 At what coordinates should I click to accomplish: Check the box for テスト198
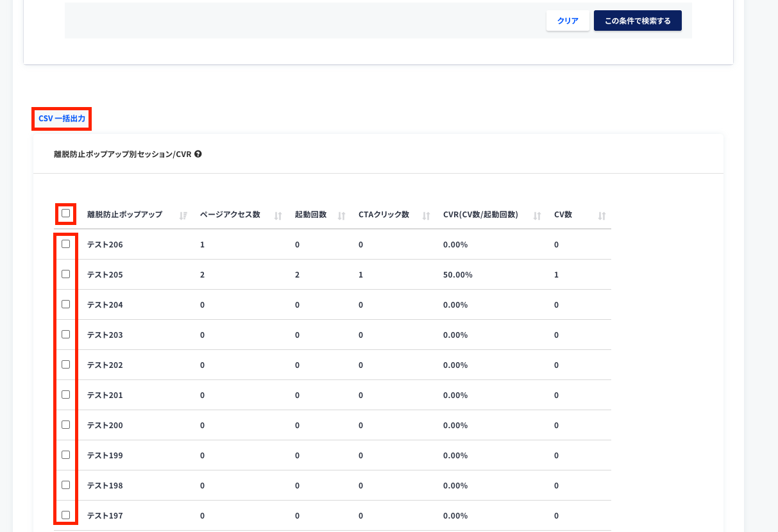(x=65, y=485)
